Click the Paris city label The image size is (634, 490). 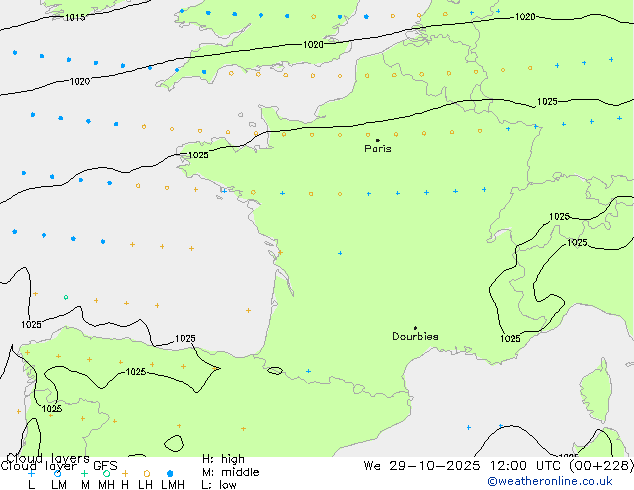pyautogui.click(x=378, y=148)
